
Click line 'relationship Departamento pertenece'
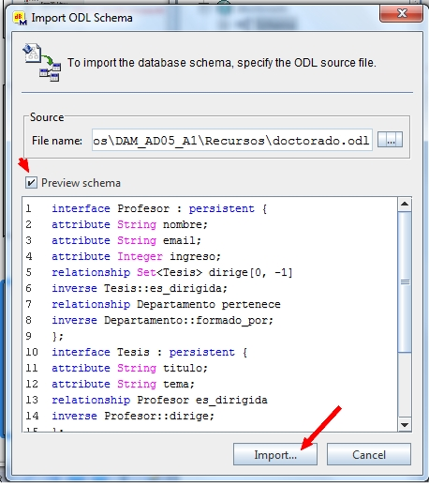[166, 304]
